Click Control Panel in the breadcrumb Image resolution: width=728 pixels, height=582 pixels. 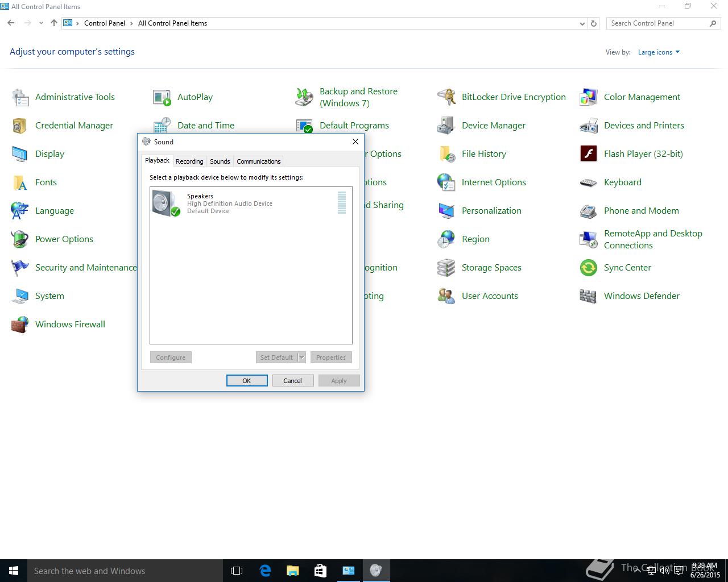pyautogui.click(x=105, y=23)
